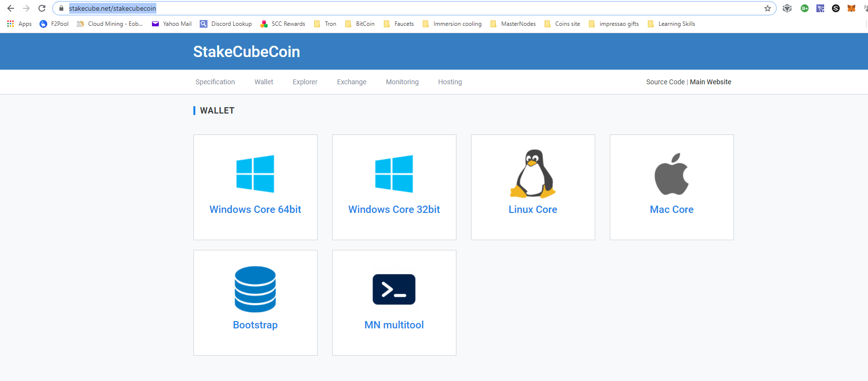Viewport: 868px width, 381px height.
Task: Download Windows Core 64bit wallet
Action: pos(255,210)
